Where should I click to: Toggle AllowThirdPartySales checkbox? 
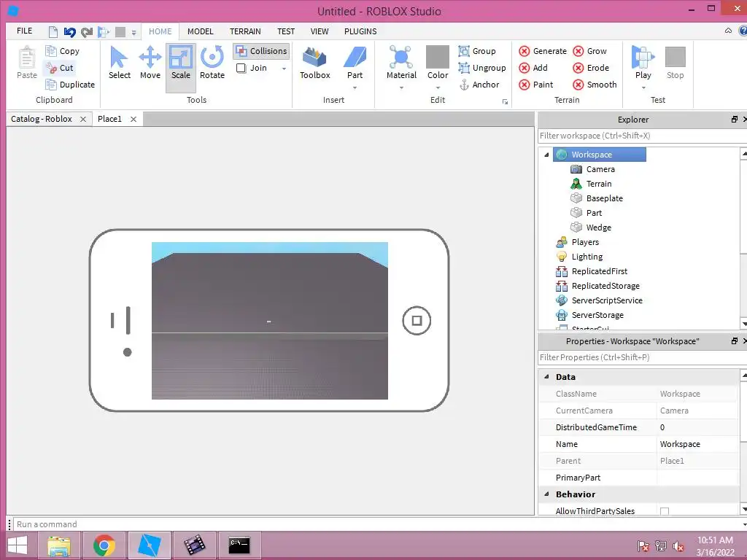pos(665,511)
